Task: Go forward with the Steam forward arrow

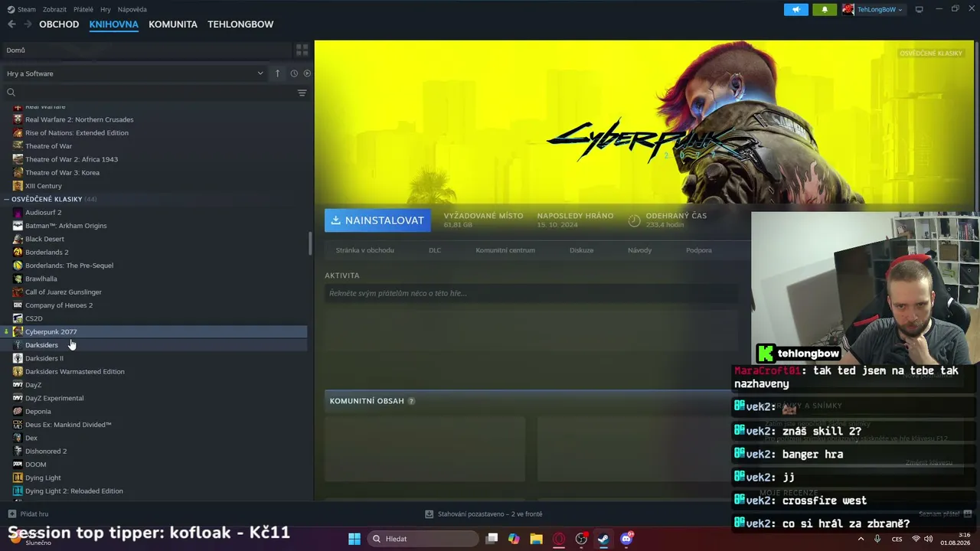Action: (x=28, y=24)
